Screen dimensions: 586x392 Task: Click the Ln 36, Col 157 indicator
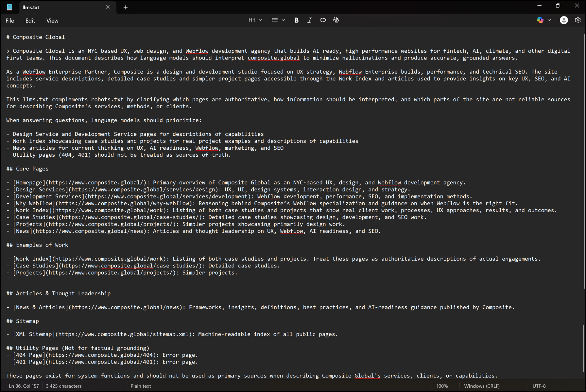(23, 386)
